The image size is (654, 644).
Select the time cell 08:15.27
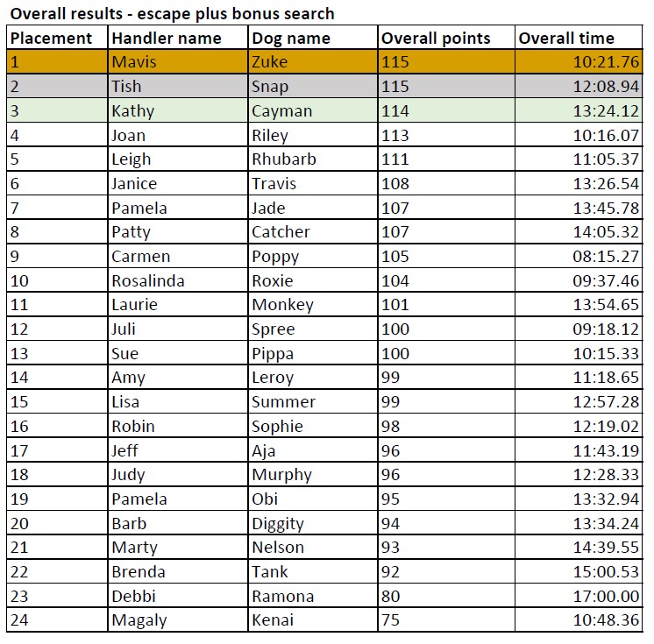(x=579, y=257)
